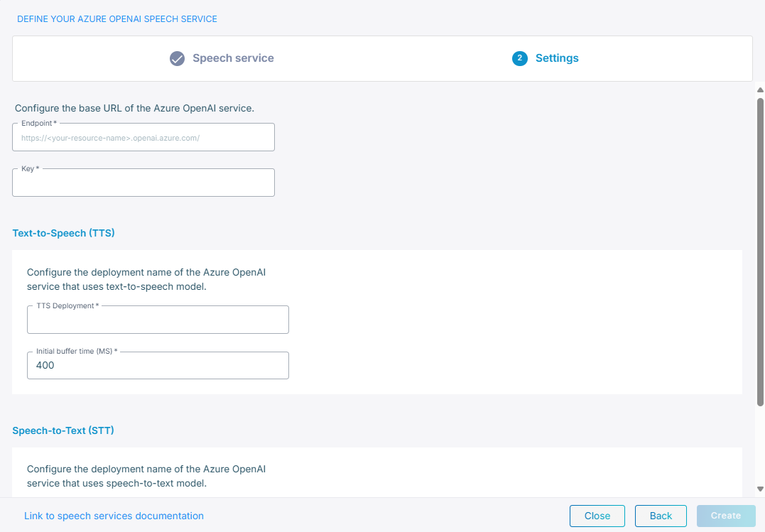Click the vertical scrollbar thumb
This screenshot has height=532, width=765.
760,249
